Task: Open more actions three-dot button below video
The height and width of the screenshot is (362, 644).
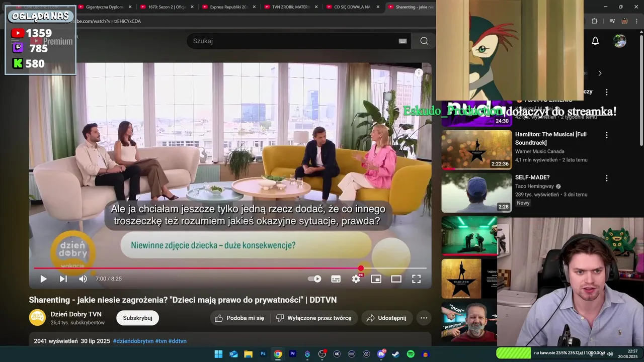Action: pyautogui.click(x=424, y=318)
